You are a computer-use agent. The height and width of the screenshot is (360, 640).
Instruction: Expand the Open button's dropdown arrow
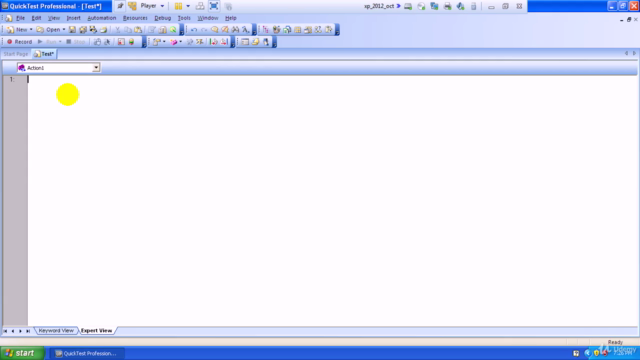[x=64, y=29]
